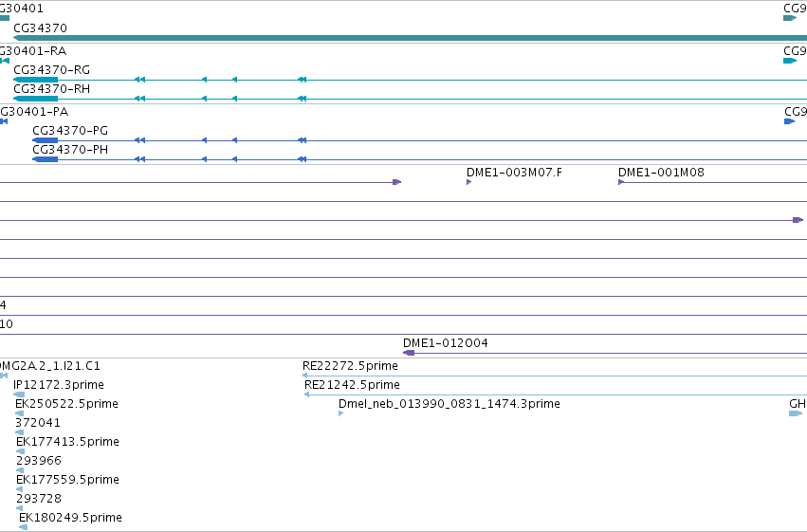807x532 pixels.
Task: Click the 293966 arrow glyph
Action: pos(20,470)
